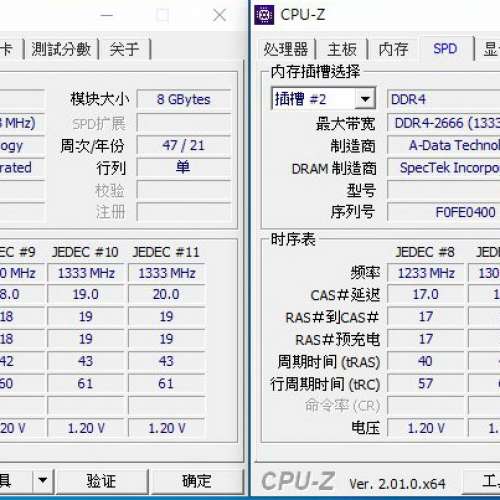Click the 时序表 group title in right window
This screenshot has height=500, width=500.
[x=293, y=239]
